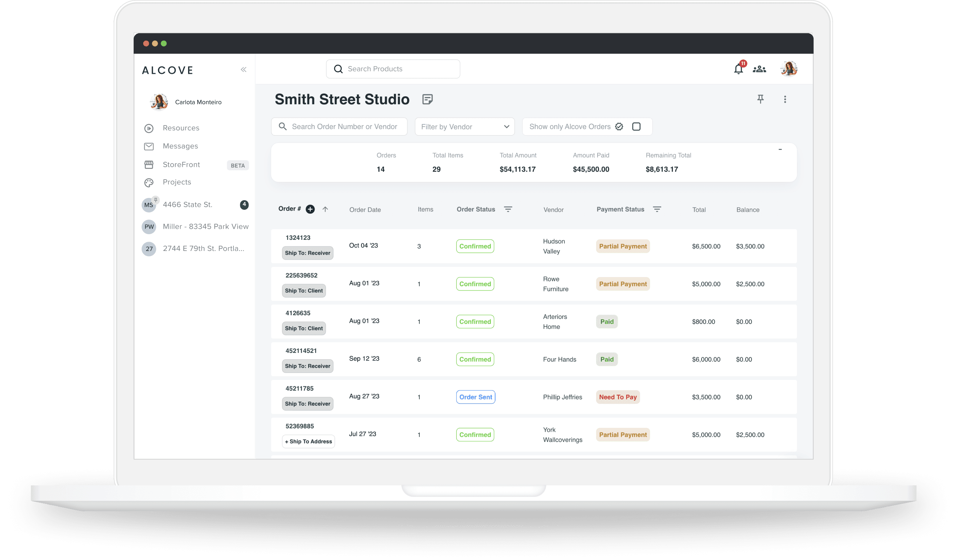Collapse the sidebar with double chevron
The height and width of the screenshot is (560, 956).
(243, 69)
